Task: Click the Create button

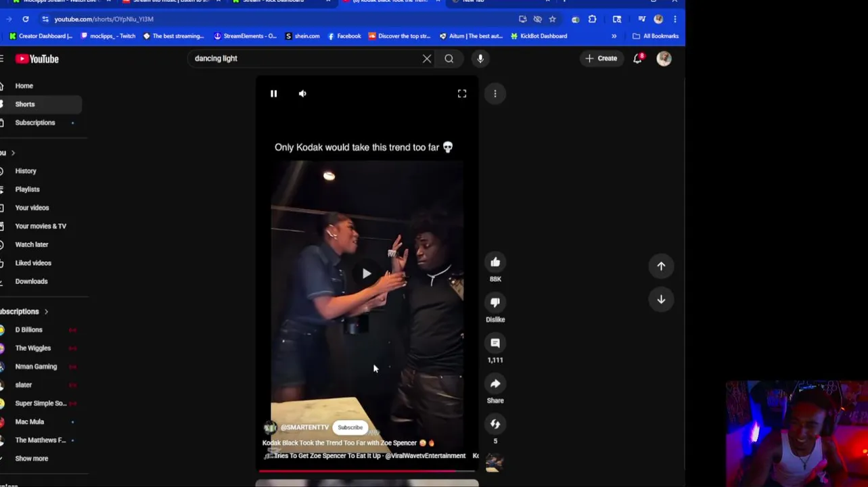Action: (x=601, y=59)
